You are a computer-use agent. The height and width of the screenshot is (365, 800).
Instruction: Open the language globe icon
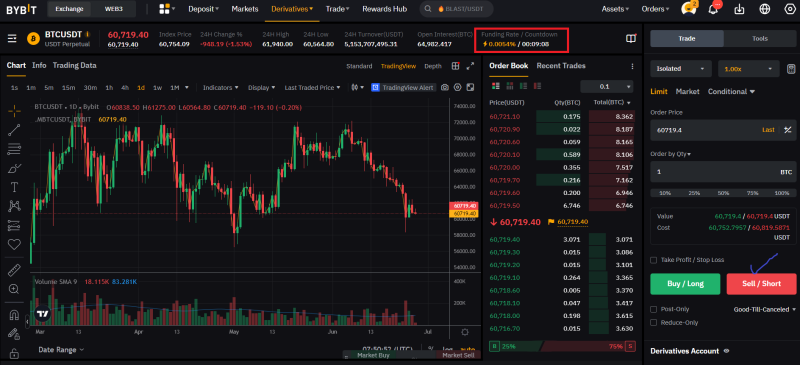click(x=764, y=9)
